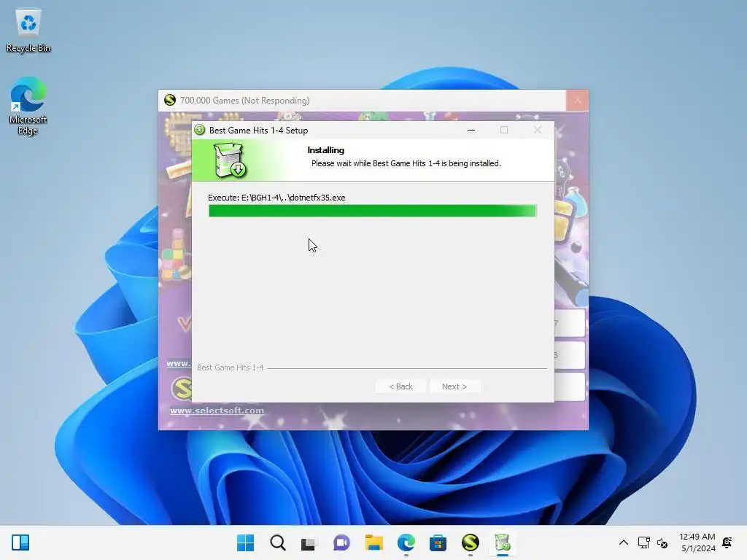
Task: Open the muted volume tray icon
Action: (662, 542)
